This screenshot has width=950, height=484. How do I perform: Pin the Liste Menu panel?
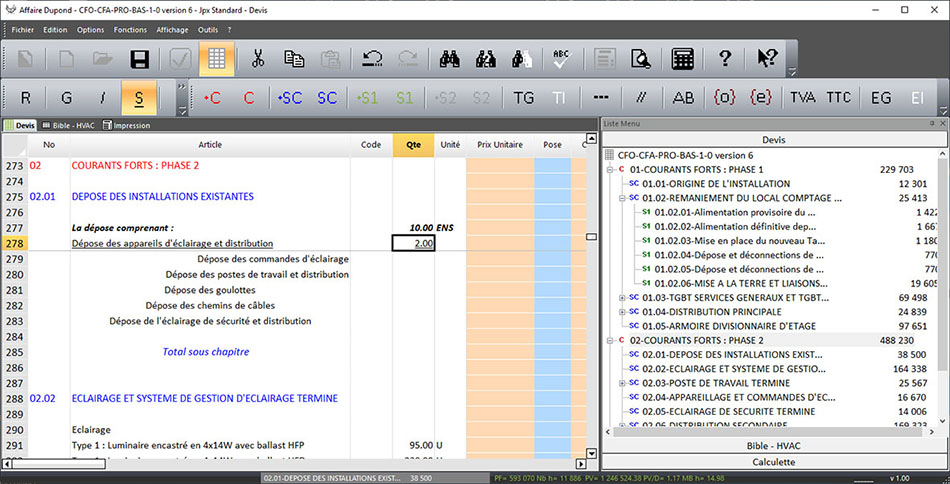(932, 124)
